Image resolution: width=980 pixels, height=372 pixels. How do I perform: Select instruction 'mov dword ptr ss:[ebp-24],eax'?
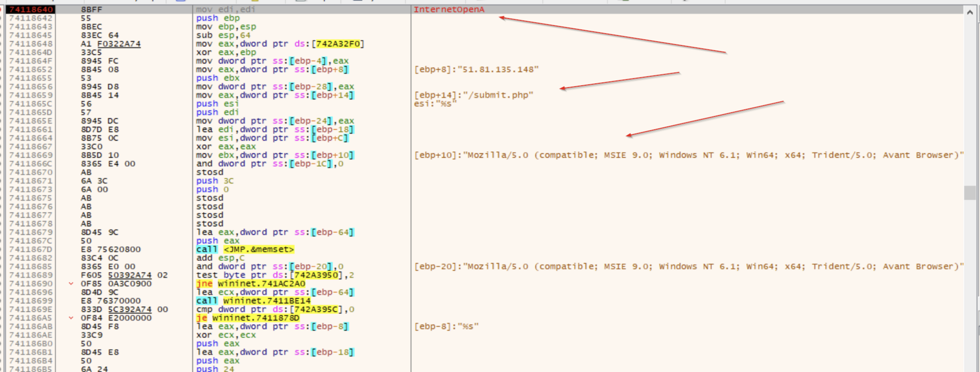point(275,121)
